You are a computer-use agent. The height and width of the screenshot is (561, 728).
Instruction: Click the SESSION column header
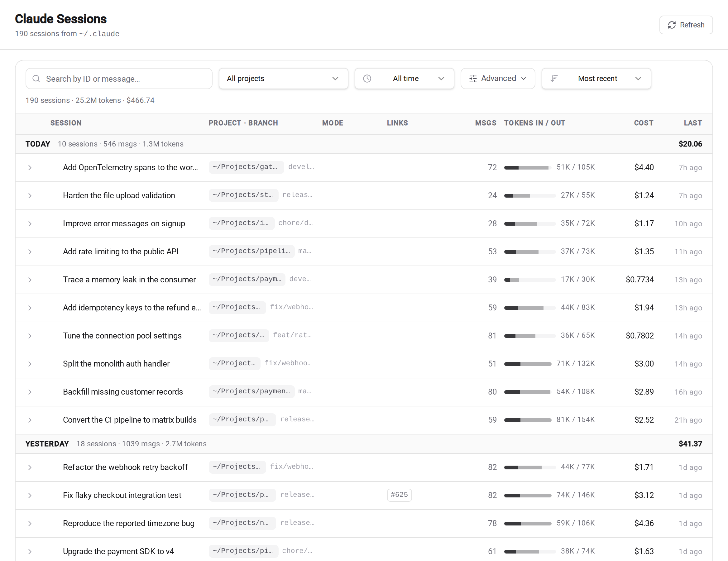tap(66, 123)
